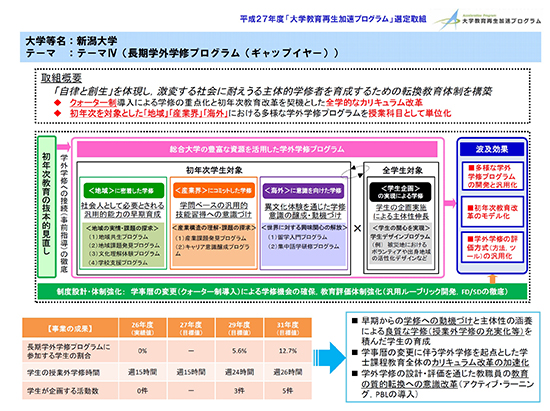Click the green 制度設計・体制強化 bar
Screen dimensions: 550x411
[282, 291]
